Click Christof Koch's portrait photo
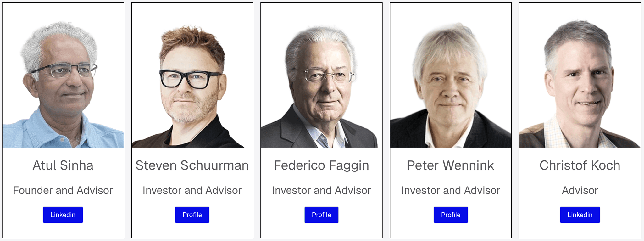 click(580, 79)
